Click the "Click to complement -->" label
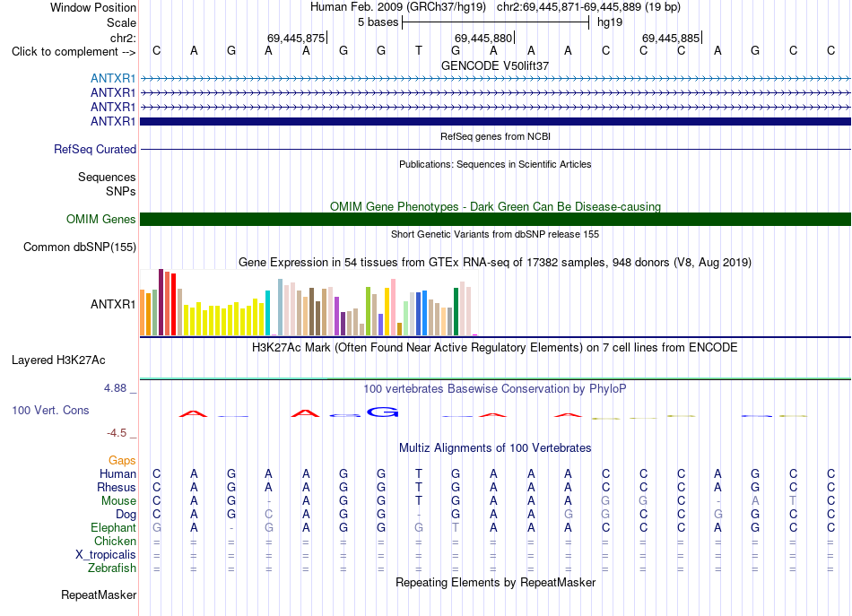Screen dimensions: 852x616 click(x=74, y=52)
